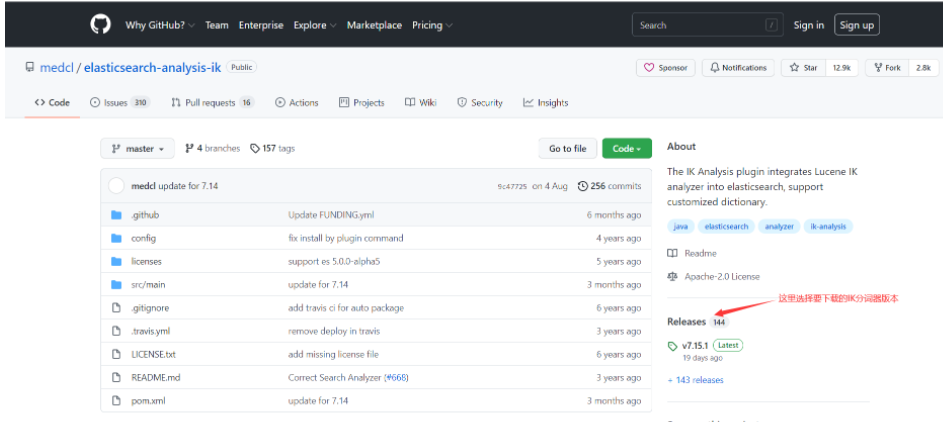943x422 pixels.
Task: Open the 256 commits history
Action: pos(609,186)
